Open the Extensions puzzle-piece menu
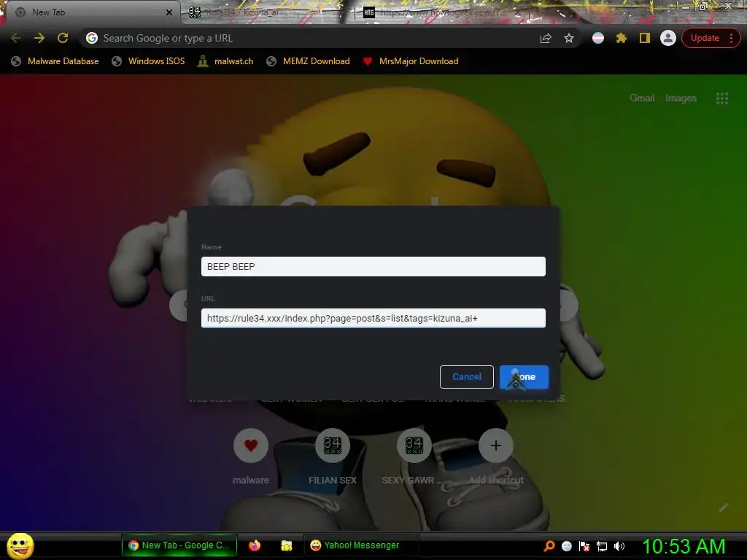This screenshot has width=747, height=560. (622, 38)
